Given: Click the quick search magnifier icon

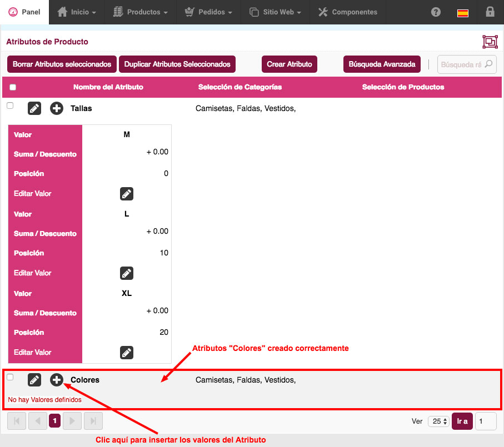Looking at the screenshot, I should pyautogui.click(x=488, y=64).
